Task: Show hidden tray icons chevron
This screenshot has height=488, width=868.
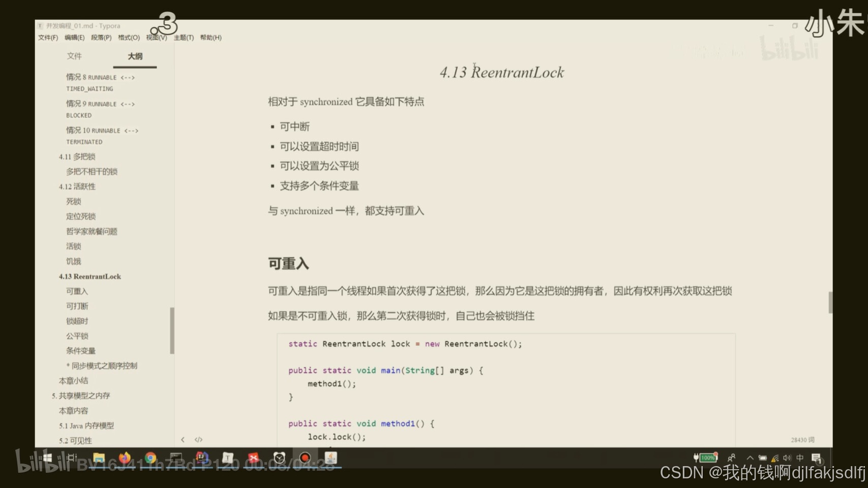Action: (750, 457)
